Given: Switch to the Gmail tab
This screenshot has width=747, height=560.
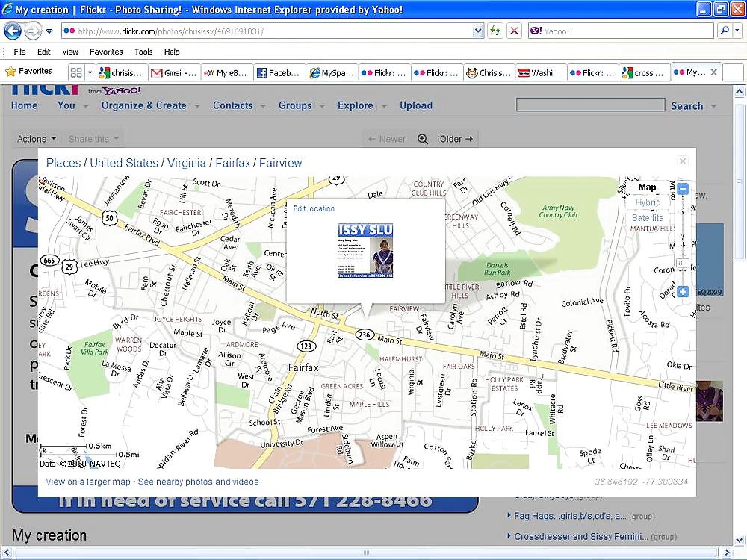Looking at the screenshot, I should 174,73.
